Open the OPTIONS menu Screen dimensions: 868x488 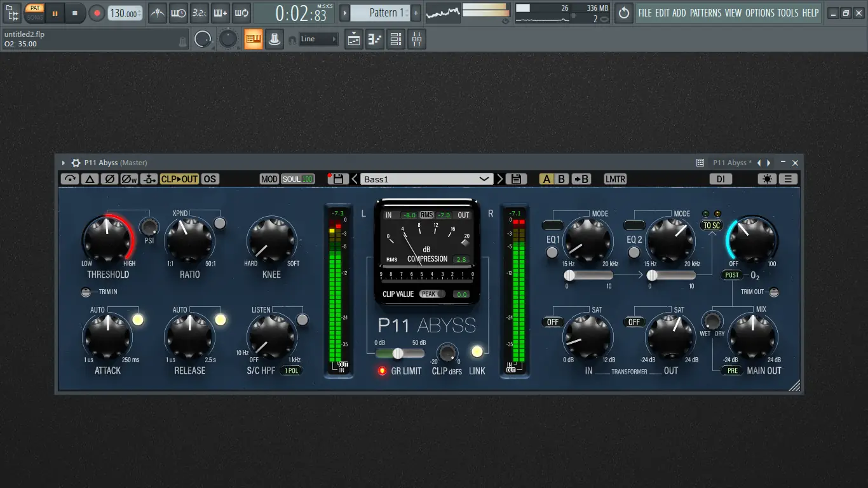(760, 13)
